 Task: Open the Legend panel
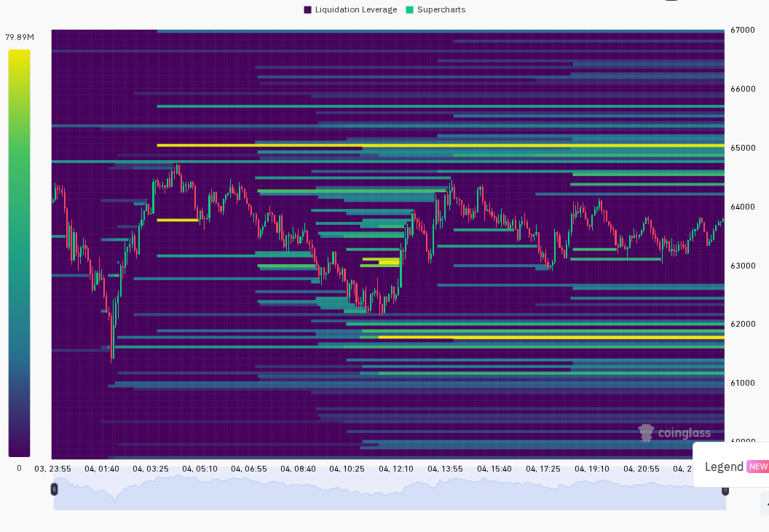click(724, 467)
